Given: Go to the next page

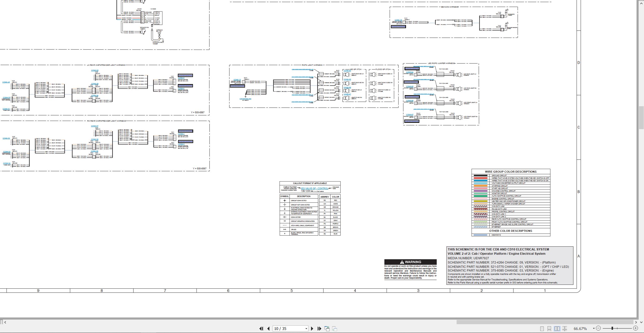Looking at the screenshot, I should 312,328.
